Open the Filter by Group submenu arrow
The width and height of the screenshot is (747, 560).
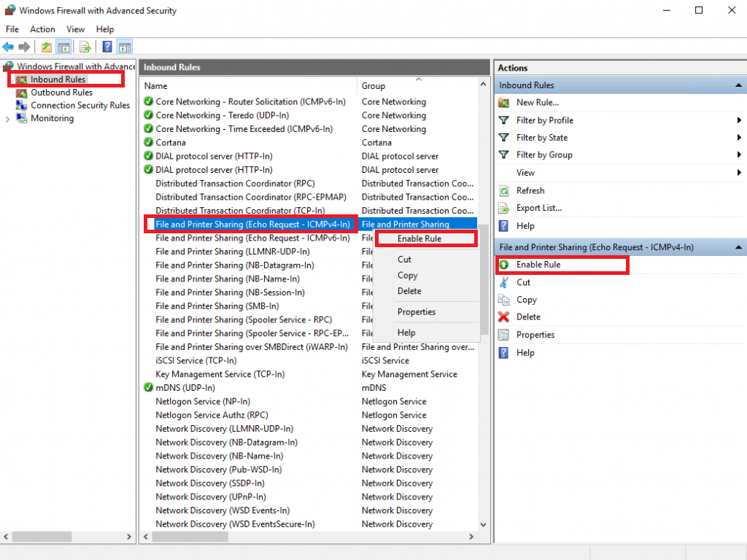[x=739, y=155]
